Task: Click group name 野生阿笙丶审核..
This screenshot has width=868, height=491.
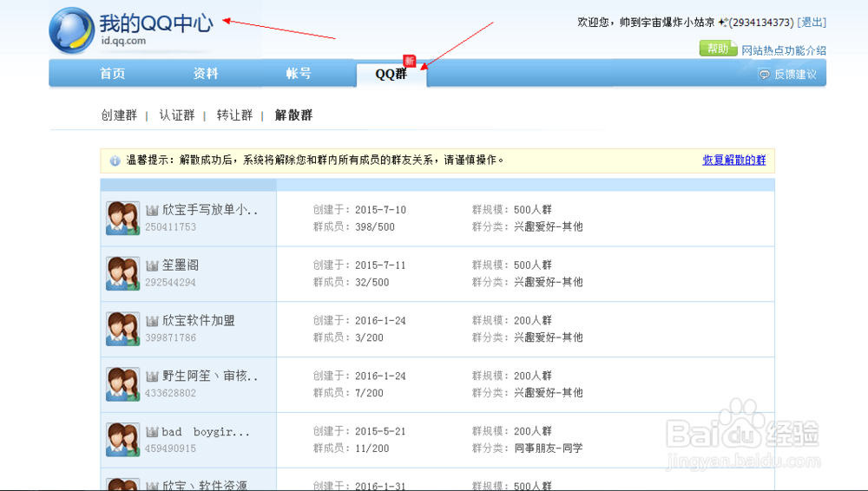Action: click(x=210, y=376)
